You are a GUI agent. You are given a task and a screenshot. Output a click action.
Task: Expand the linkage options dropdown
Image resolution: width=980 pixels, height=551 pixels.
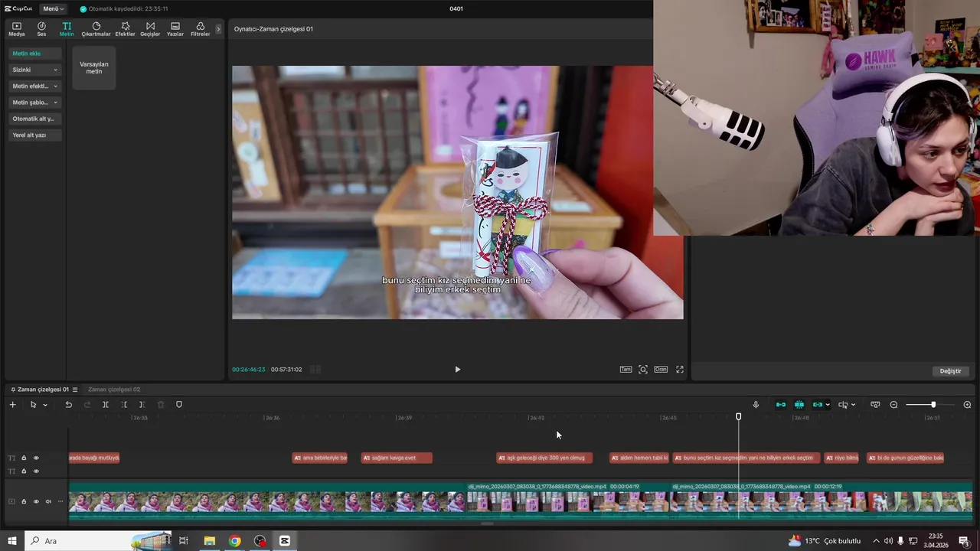[828, 405]
